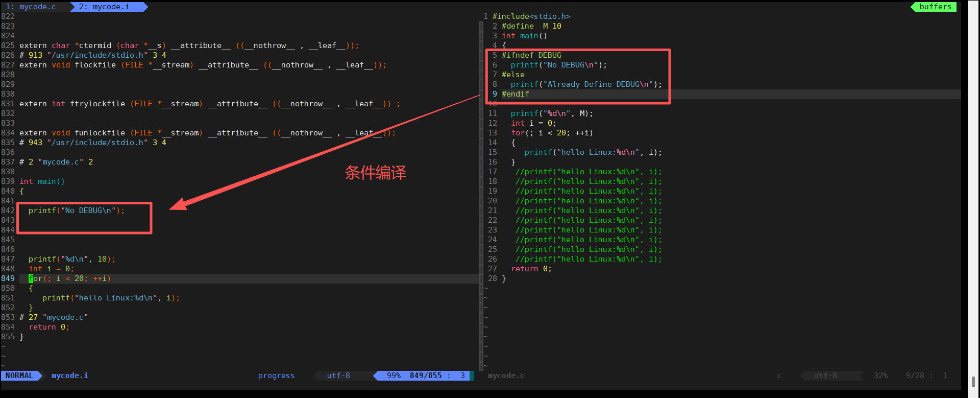
Task: Click the #define M 10 line
Action: (x=531, y=26)
